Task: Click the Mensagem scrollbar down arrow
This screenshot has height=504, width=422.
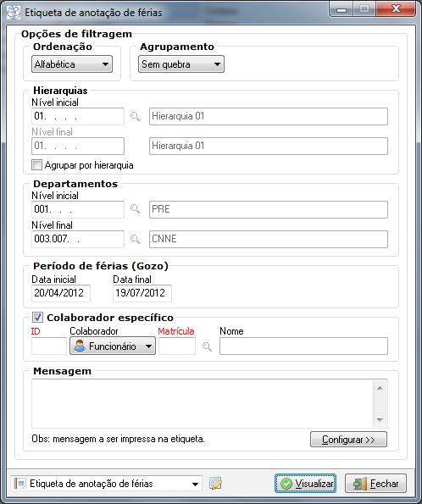Action: tap(380, 420)
